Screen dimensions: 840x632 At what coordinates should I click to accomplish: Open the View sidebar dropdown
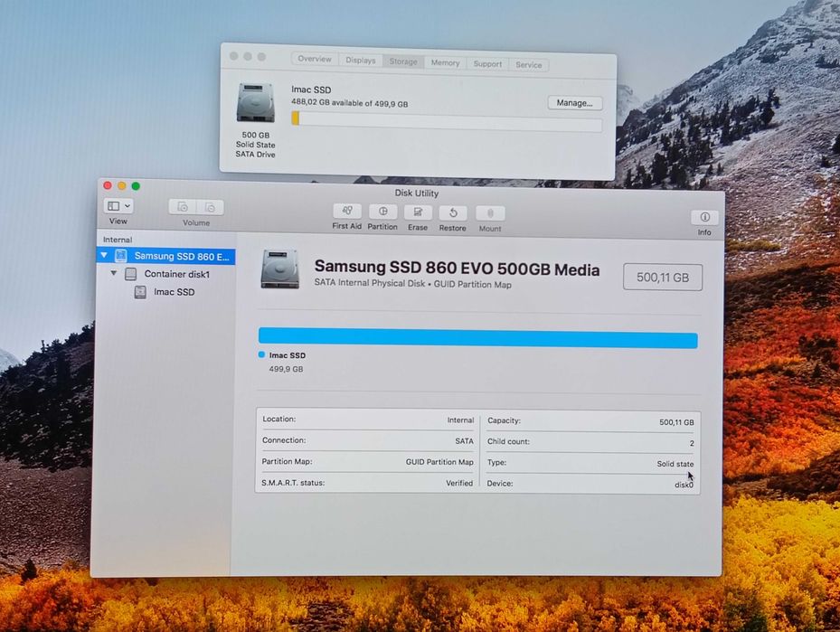(118, 205)
